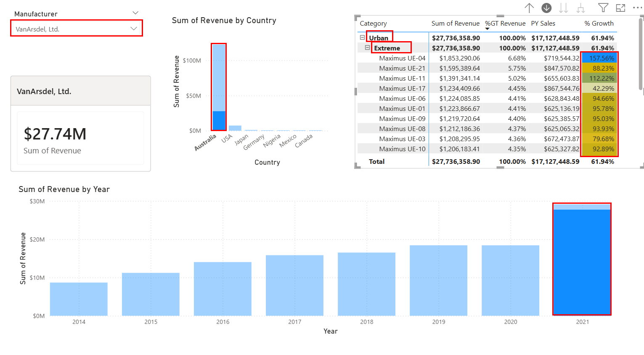Screen dimensions: 644x355
Task: Select the Maximus UE-21 row label
Action: coord(402,68)
